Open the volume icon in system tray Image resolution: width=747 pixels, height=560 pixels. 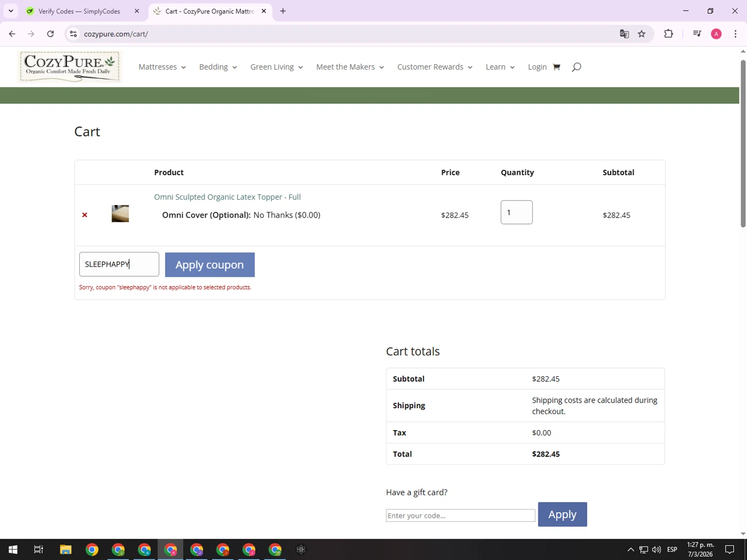click(656, 550)
